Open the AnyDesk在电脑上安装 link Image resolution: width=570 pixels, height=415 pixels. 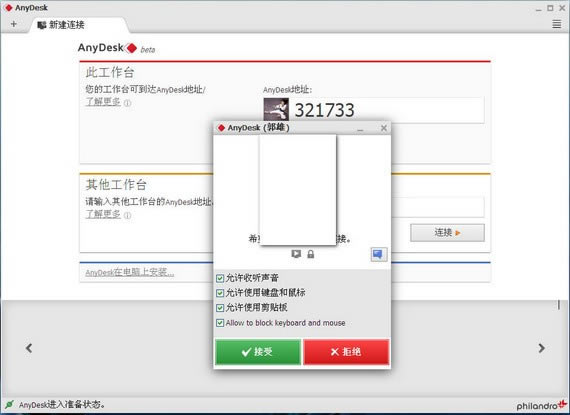[x=129, y=272]
